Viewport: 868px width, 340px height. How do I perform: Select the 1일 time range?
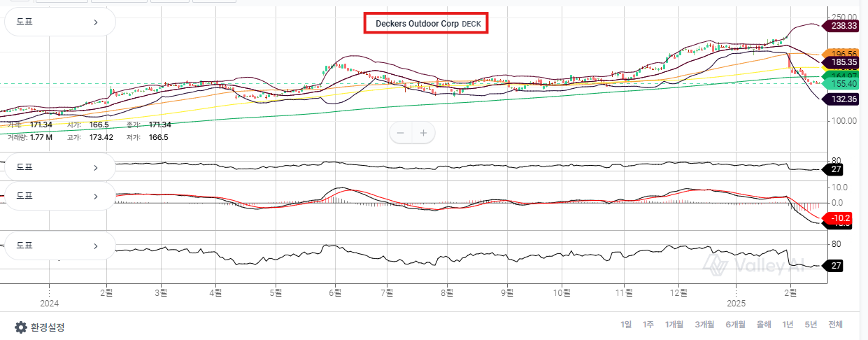click(626, 325)
